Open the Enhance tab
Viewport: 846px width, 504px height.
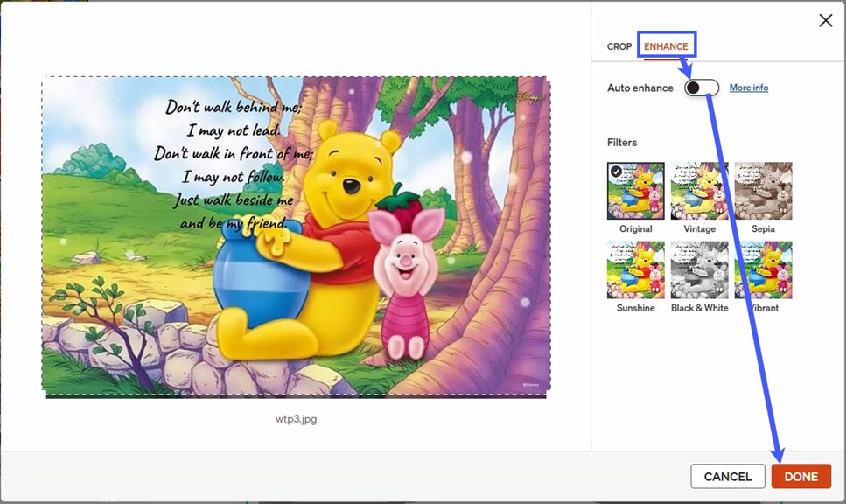666,46
